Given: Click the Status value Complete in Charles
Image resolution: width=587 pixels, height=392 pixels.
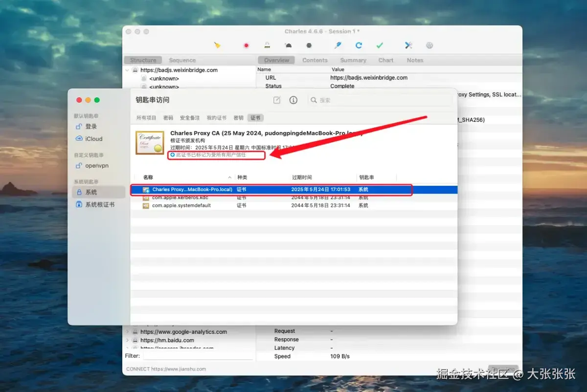Looking at the screenshot, I should pos(342,86).
